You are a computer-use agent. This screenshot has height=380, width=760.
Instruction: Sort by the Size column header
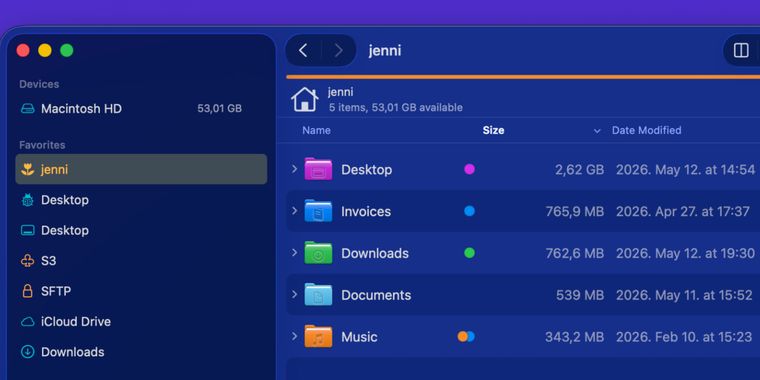coord(493,130)
